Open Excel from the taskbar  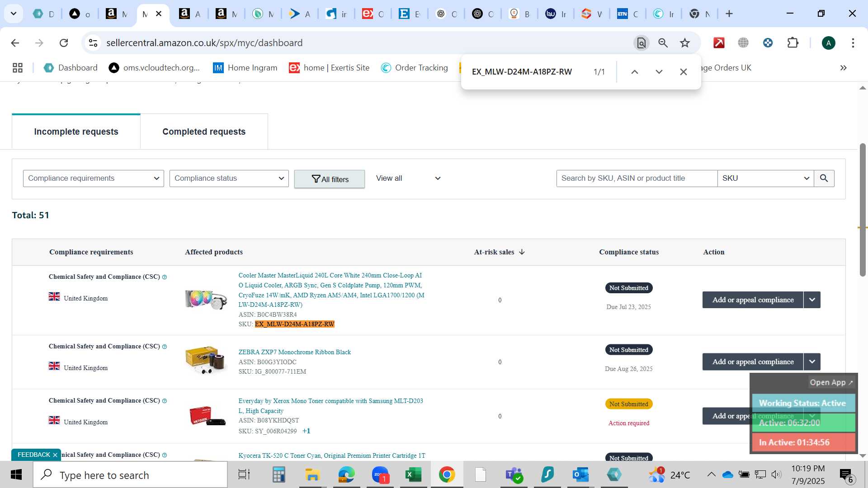tap(413, 475)
